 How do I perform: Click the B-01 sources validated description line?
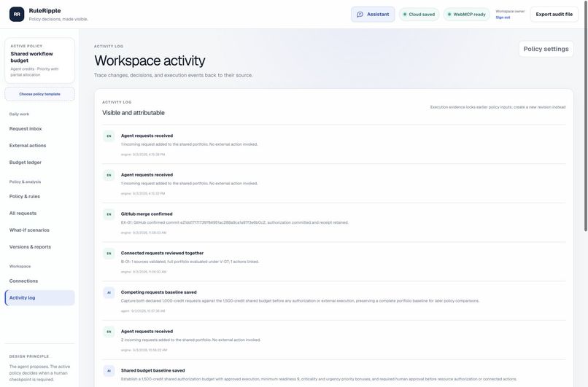(x=190, y=262)
